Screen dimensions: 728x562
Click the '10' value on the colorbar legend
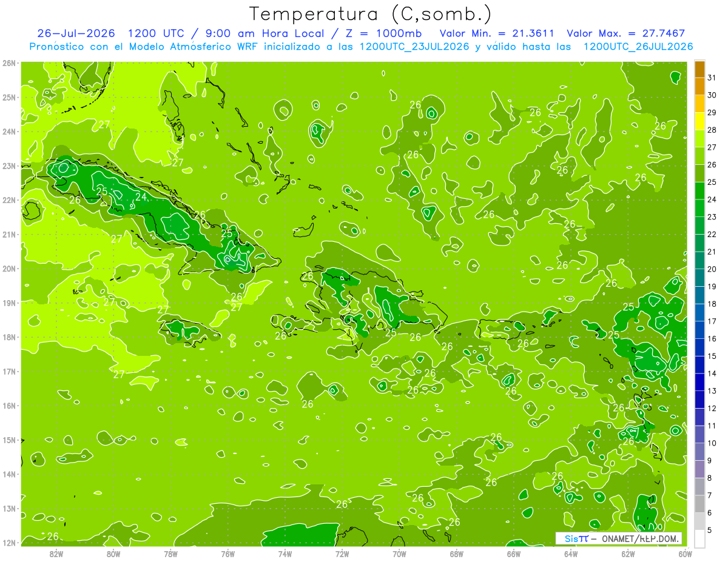coord(712,443)
